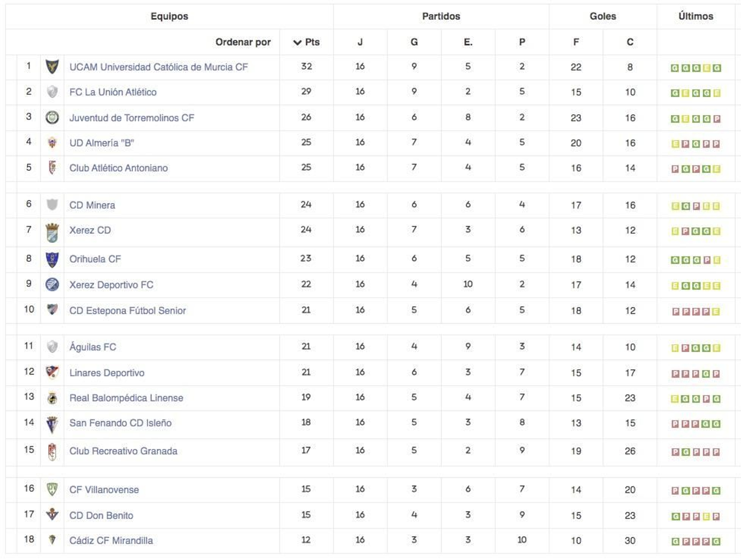This screenshot has width=741, height=560.
Task: Click the CF Villanovense crest
Action: click(52, 490)
